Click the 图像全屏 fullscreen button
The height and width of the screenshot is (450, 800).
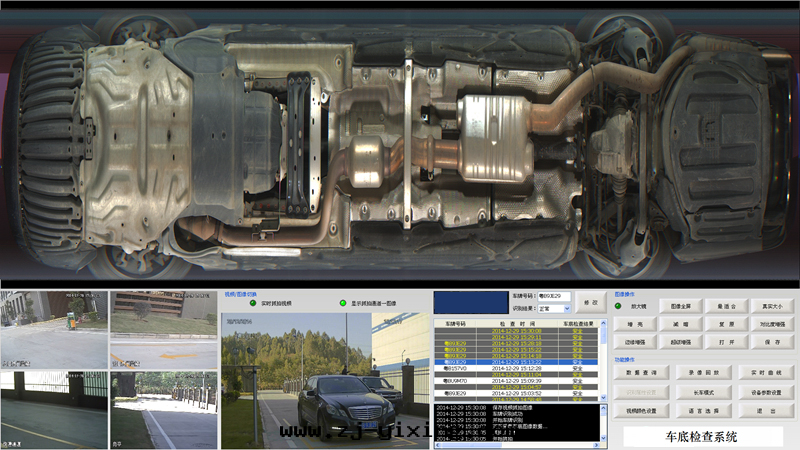point(682,307)
